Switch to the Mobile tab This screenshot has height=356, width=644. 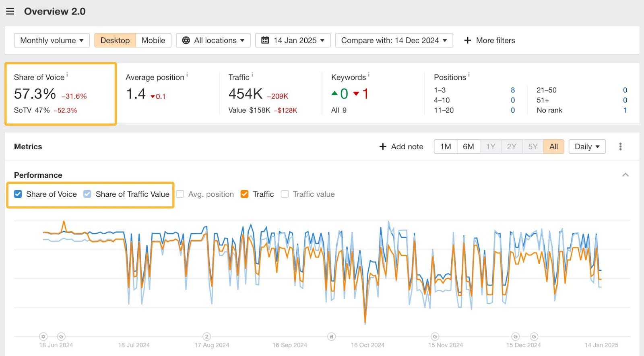(153, 40)
